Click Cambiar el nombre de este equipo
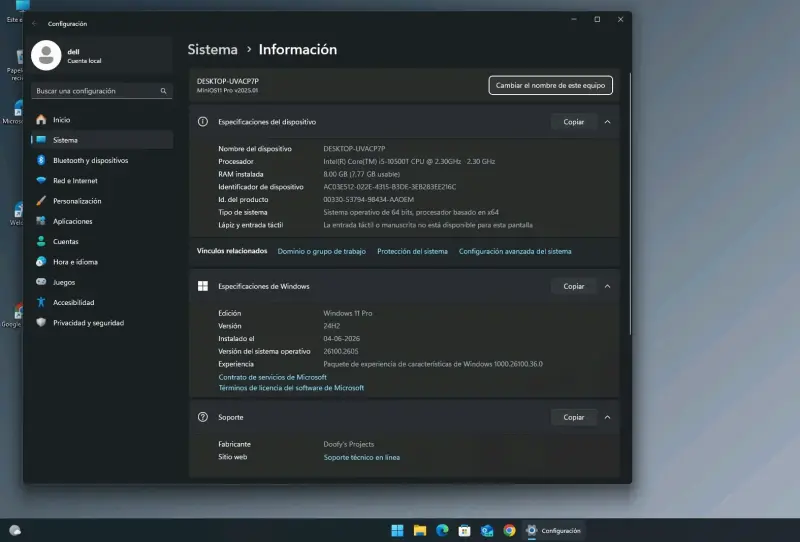 tap(551, 85)
